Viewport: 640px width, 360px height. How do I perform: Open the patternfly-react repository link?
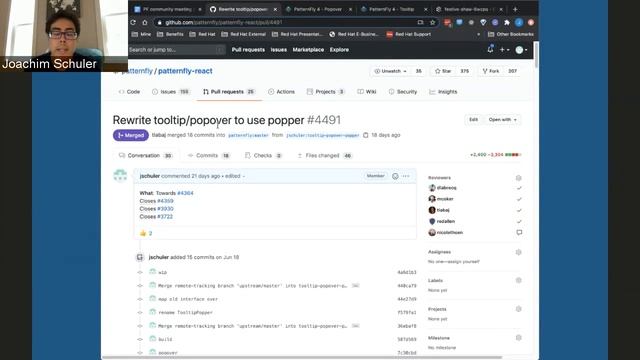[185, 71]
